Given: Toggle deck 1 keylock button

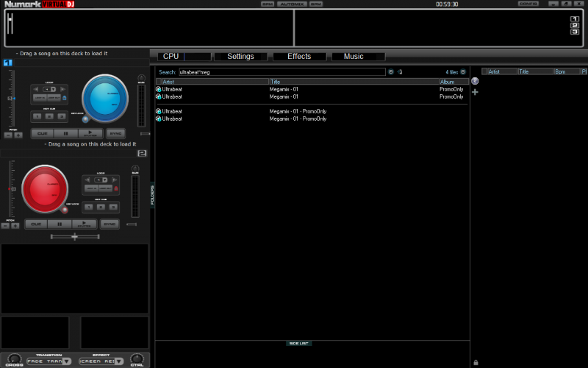Looking at the screenshot, I should point(85,119).
